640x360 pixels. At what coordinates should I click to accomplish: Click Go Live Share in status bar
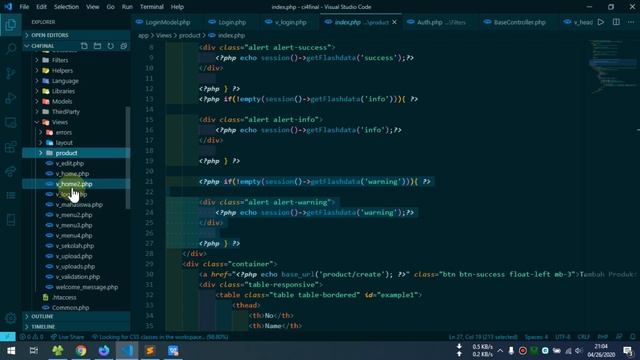[x=67, y=337]
